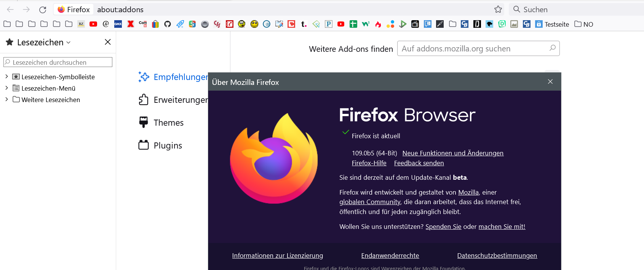Open the green play triangle bookmark
This screenshot has height=270, width=644.
[403, 24]
